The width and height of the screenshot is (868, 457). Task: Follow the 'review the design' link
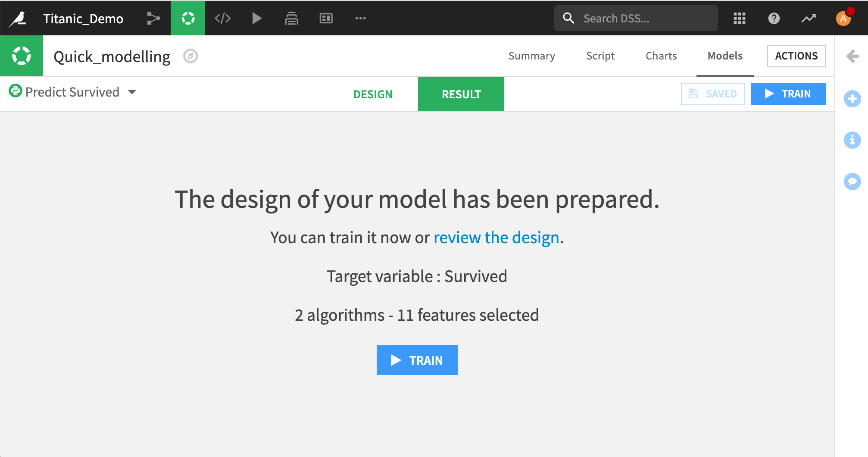coord(496,238)
